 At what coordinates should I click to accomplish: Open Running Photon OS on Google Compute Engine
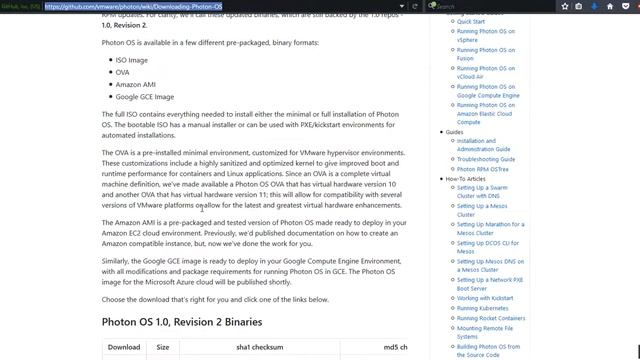[x=488, y=91]
